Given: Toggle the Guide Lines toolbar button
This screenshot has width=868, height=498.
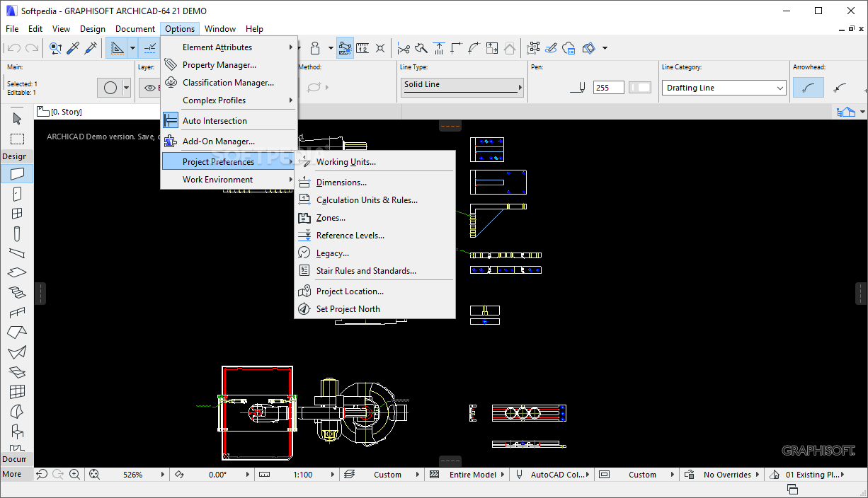Looking at the screenshot, I should tap(117, 48).
